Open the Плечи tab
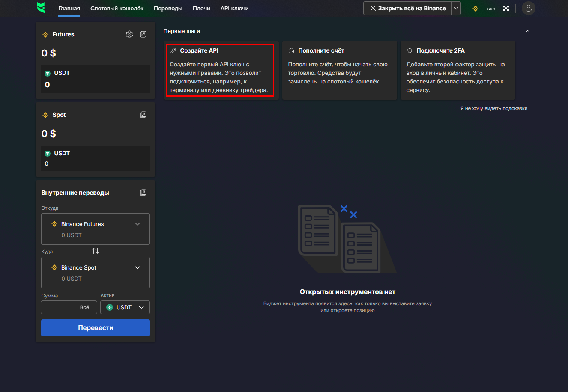 pos(201,8)
